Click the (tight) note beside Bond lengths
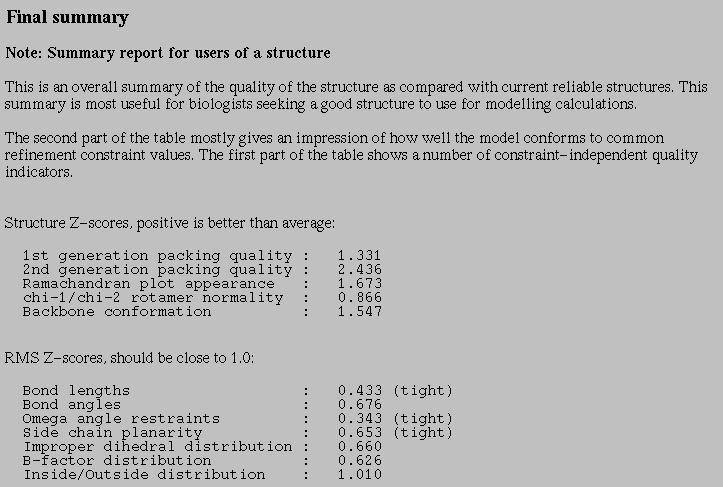The height and width of the screenshot is (487, 723). click(423, 391)
